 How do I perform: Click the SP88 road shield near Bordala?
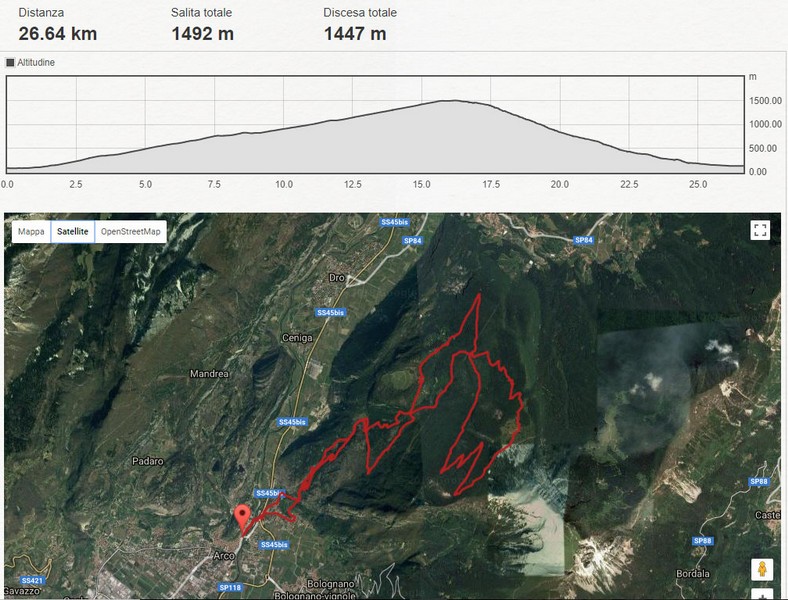pyautogui.click(x=702, y=541)
